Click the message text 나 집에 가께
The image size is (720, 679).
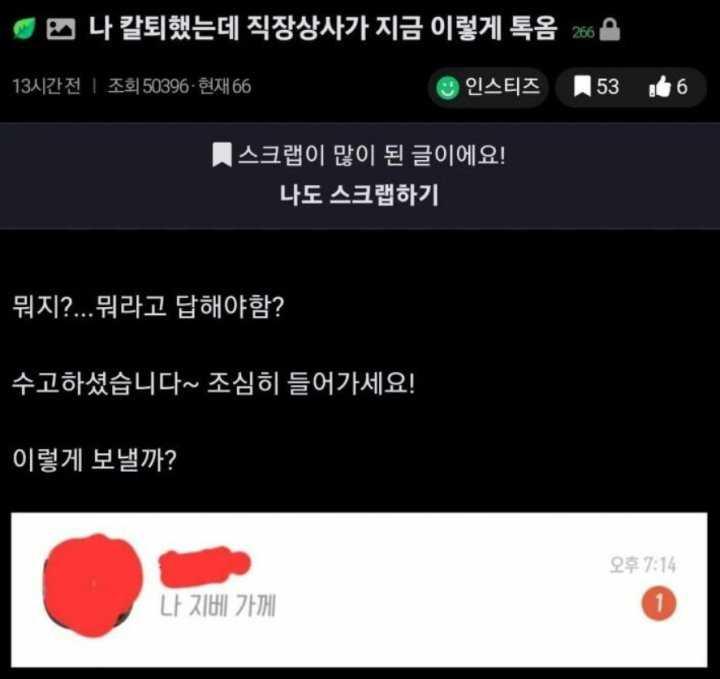point(218,606)
